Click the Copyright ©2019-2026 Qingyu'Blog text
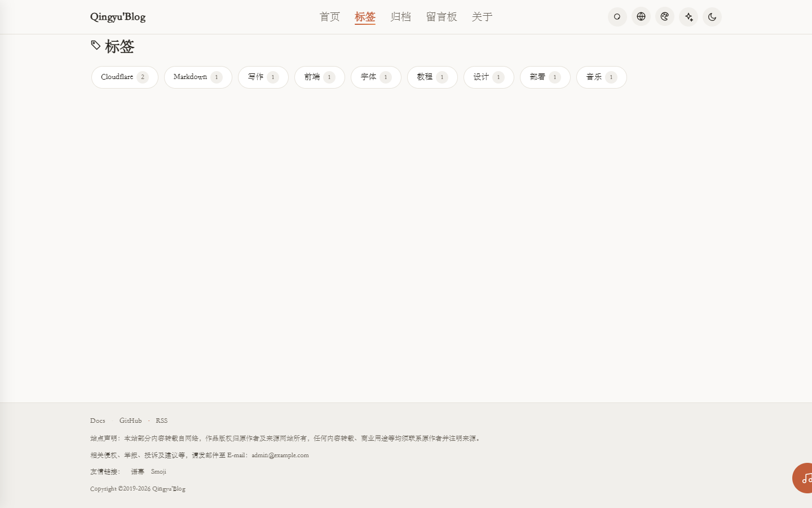812x508 pixels. tap(138, 489)
